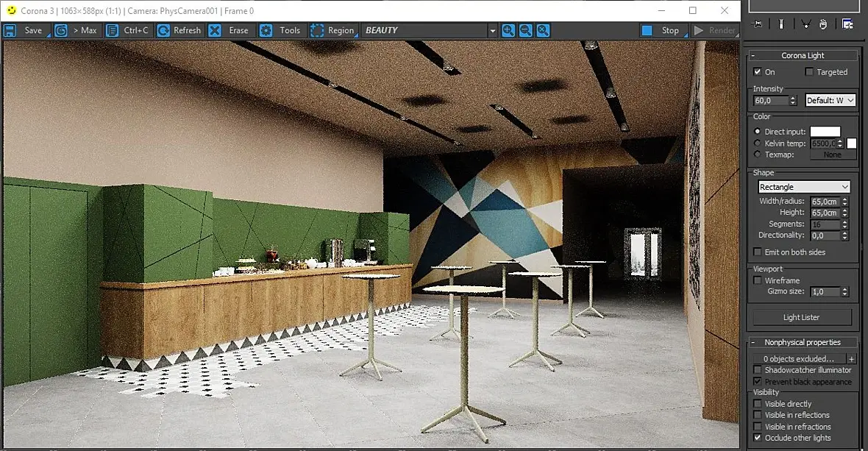Click the clipboard copy icon
868x451 pixels.
[x=112, y=30]
